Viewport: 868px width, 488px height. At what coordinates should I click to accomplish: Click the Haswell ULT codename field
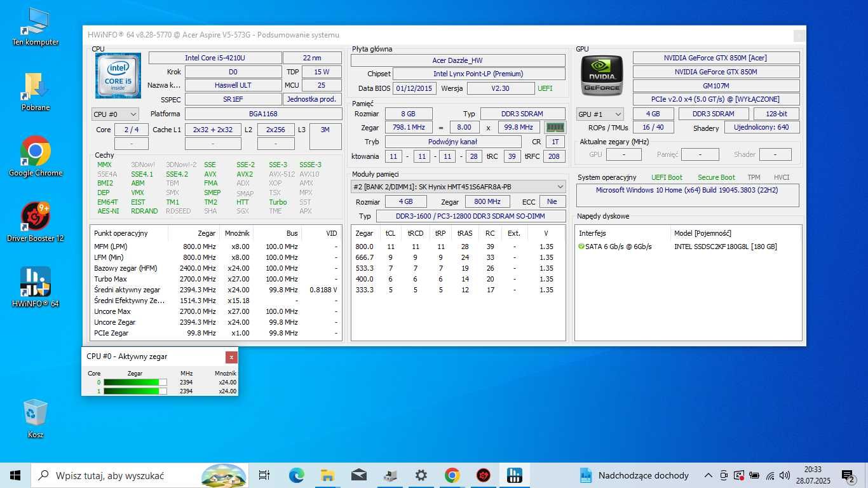coord(233,85)
